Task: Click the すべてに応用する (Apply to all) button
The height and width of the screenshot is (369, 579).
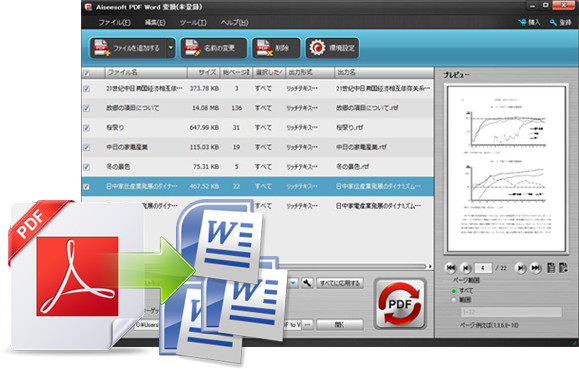Action: tap(340, 283)
